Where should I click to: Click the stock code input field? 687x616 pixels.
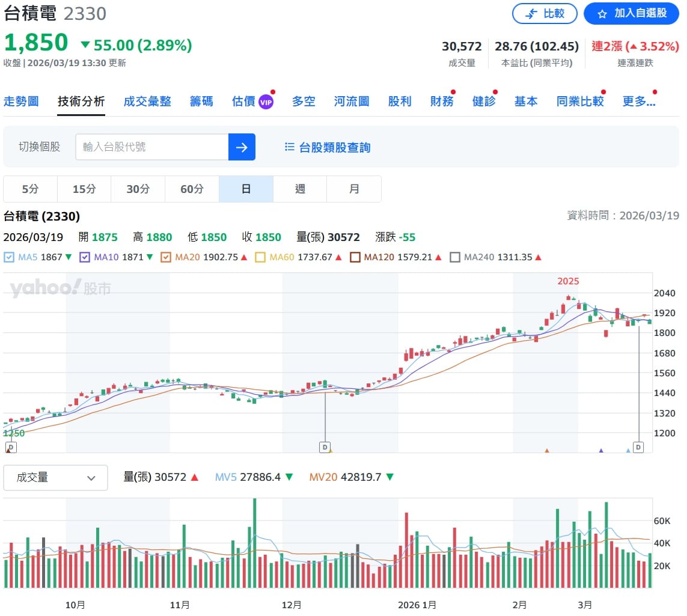pyautogui.click(x=151, y=147)
